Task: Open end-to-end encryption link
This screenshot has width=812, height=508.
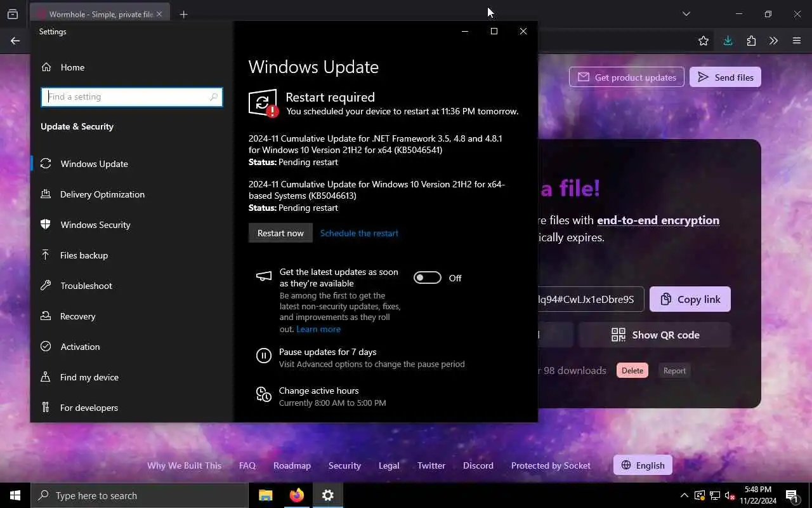Action: pos(658,220)
